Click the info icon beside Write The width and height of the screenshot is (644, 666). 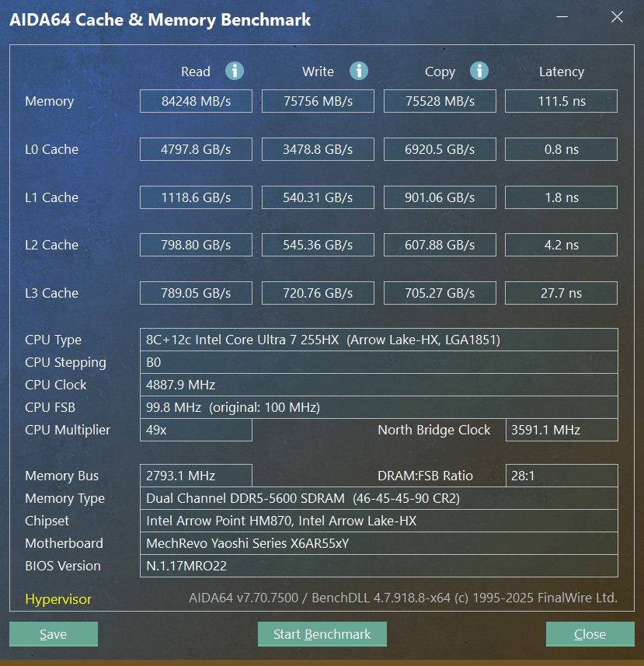click(x=358, y=71)
